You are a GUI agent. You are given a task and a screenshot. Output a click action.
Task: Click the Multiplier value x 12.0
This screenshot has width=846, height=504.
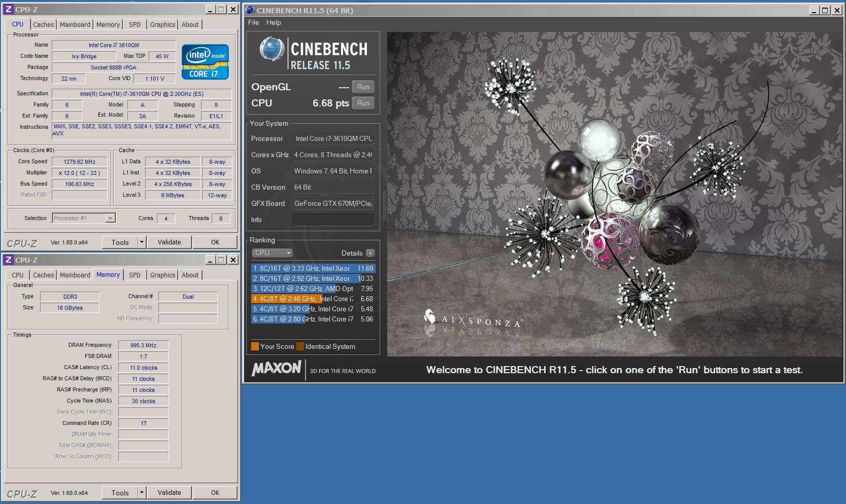pos(80,173)
